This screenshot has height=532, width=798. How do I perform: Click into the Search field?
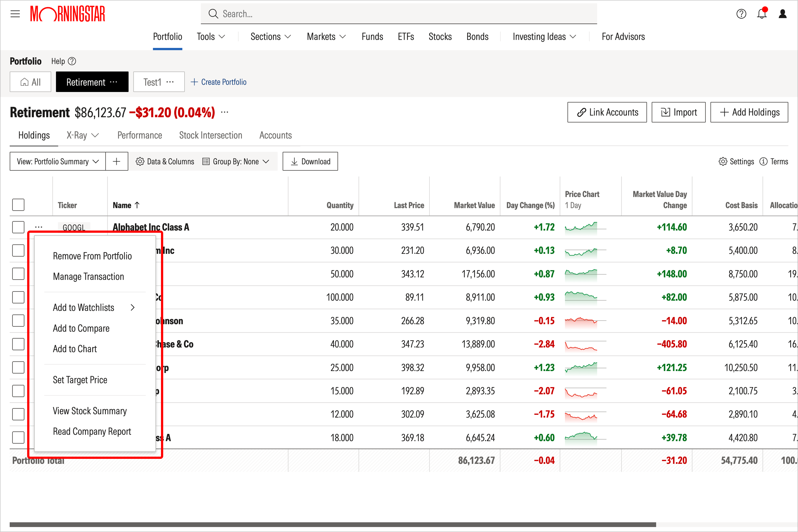399,14
